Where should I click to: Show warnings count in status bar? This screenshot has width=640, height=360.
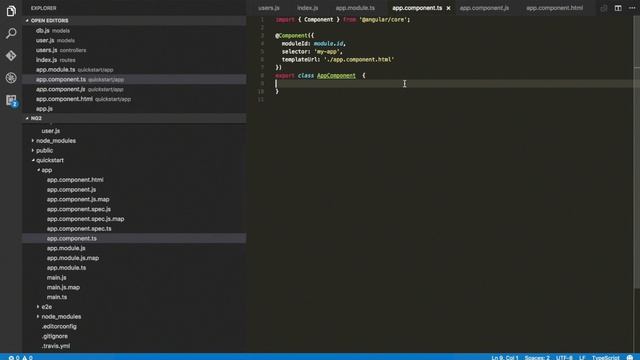27,358
